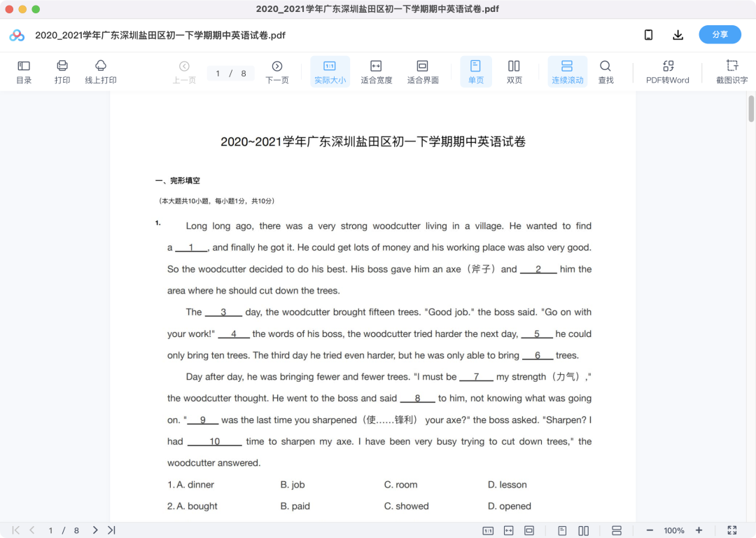Click answer option B. job
Viewport: 756px width, 538px height.
pyautogui.click(x=293, y=485)
